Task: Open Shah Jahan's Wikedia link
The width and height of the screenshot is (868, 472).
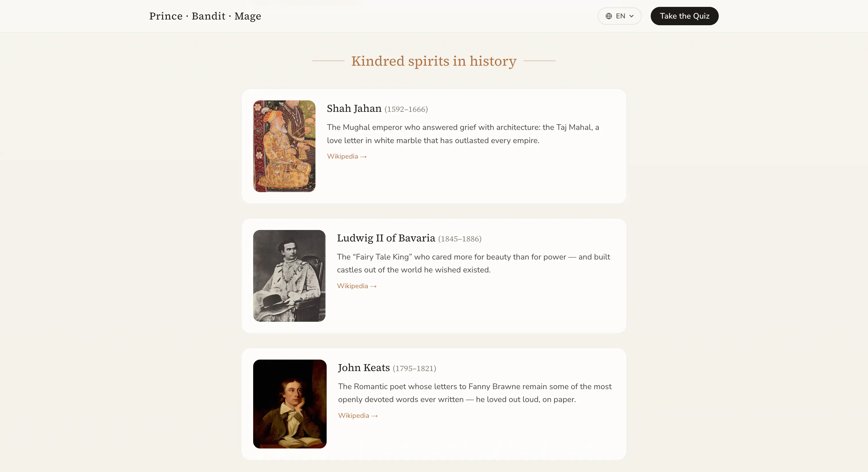Action: pos(347,156)
